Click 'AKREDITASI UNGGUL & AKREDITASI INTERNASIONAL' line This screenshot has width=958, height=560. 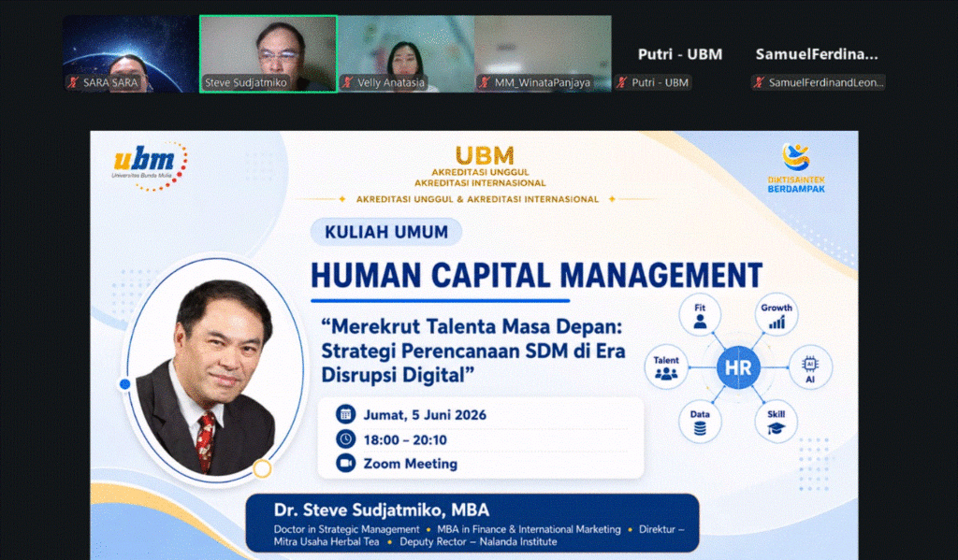coord(478,199)
